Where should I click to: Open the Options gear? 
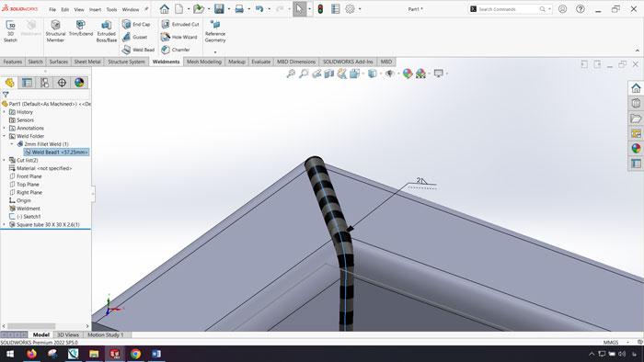[x=350, y=8]
